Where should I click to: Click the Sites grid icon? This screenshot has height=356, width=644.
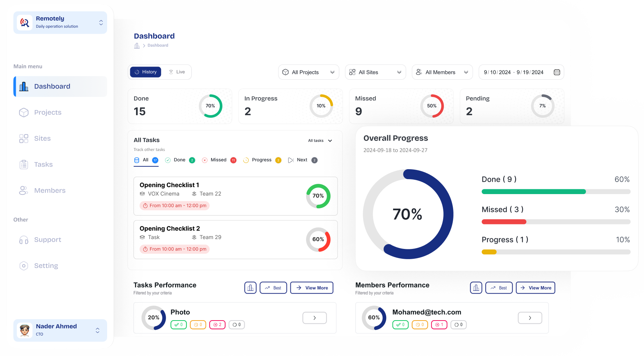coord(24,139)
